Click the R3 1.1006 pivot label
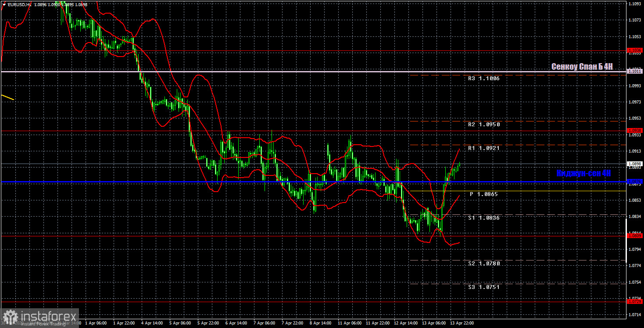 483,78
